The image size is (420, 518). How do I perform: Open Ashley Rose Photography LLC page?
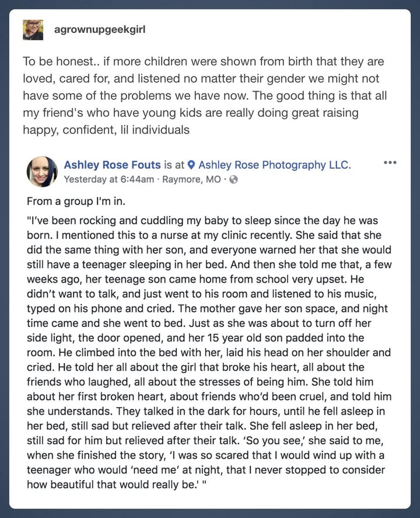pyautogui.click(x=275, y=165)
